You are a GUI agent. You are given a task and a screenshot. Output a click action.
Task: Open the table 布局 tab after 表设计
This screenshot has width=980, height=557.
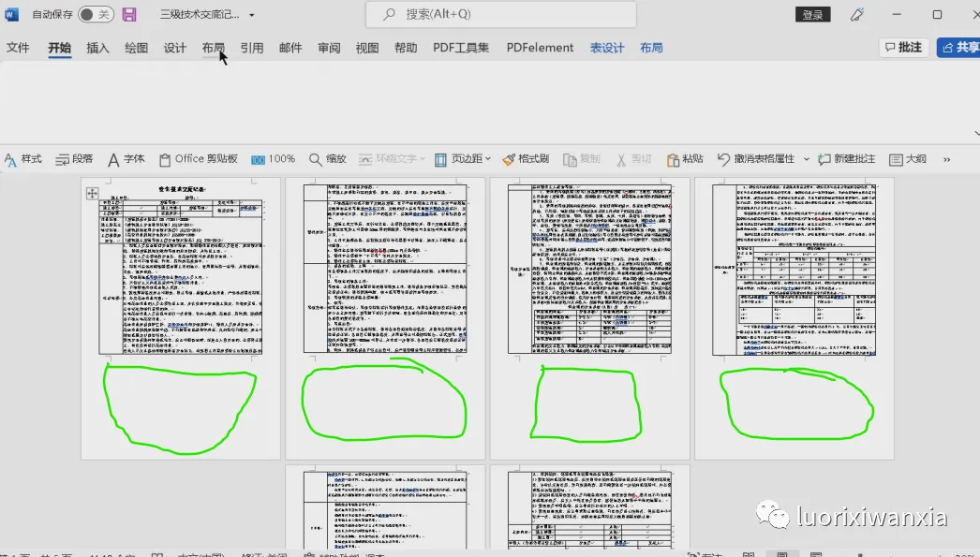(651, 48)
